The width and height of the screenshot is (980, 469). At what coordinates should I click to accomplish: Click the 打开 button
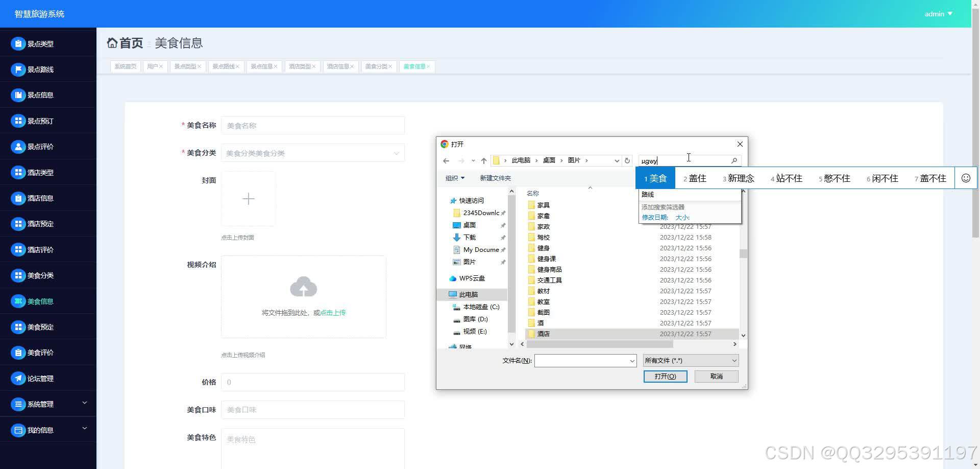coord(665,377)
